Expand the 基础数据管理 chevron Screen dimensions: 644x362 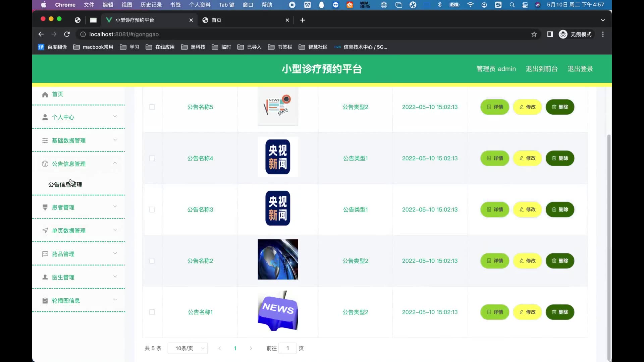pos(115,140)
